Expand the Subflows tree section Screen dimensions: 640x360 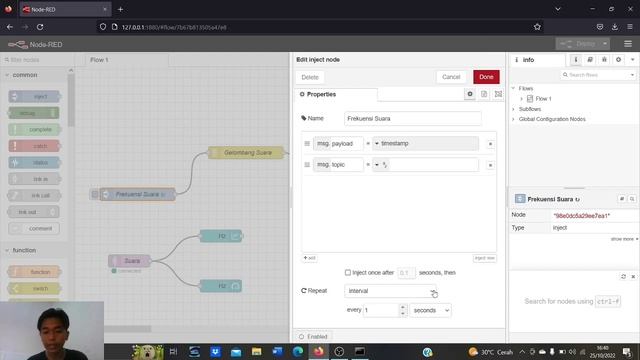coord(513,109)
